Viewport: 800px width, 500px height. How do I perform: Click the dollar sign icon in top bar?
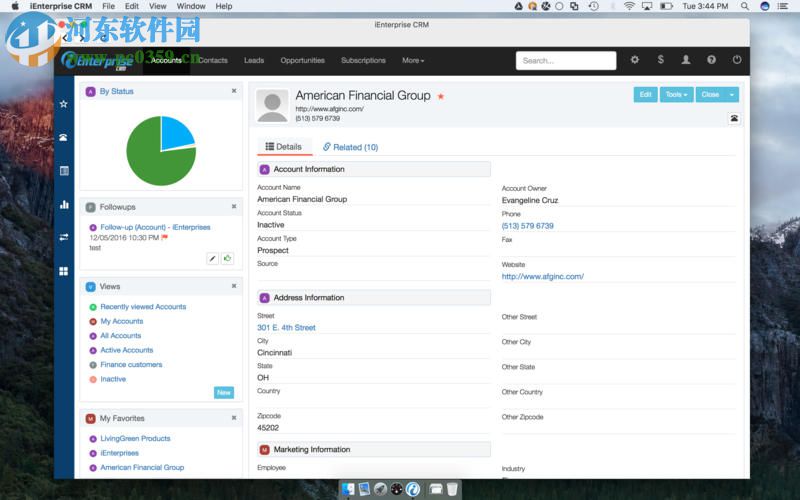[661, 60]
